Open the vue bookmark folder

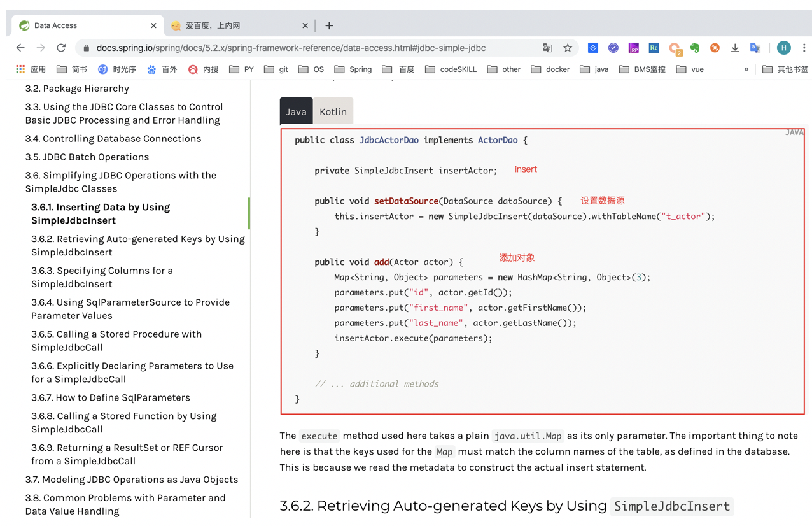click(689, 69)
